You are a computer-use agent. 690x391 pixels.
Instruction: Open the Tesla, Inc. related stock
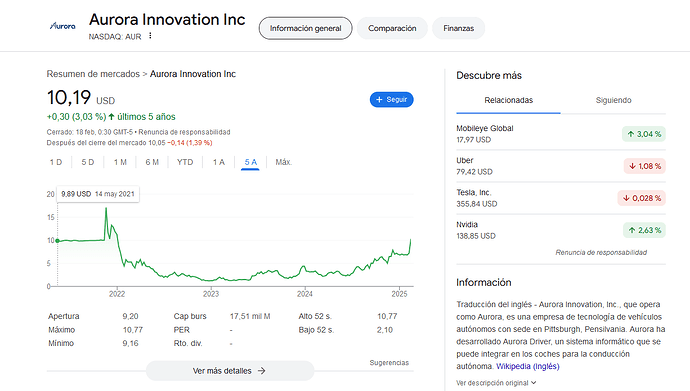point(561,198)
